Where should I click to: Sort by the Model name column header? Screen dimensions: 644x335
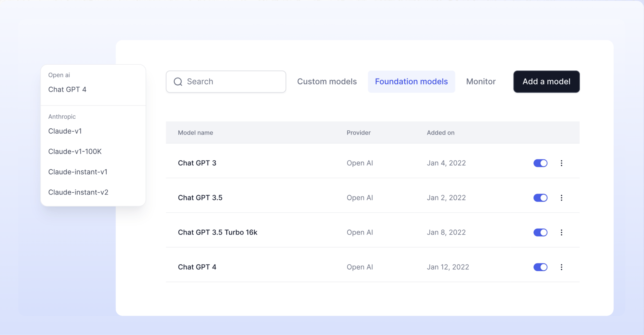coord(196,133)
